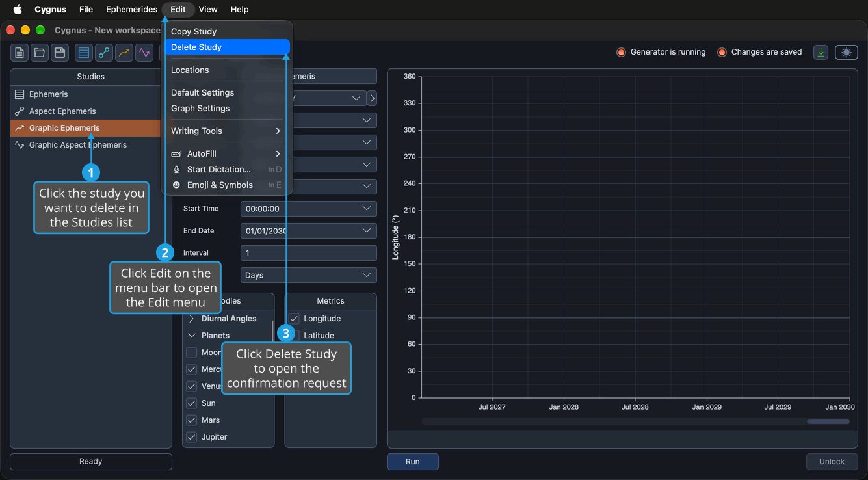The height and width of the screenshot is (480, 868).
Task: Add an Ephemeris study from the toolbar
Action: [84, 53]
